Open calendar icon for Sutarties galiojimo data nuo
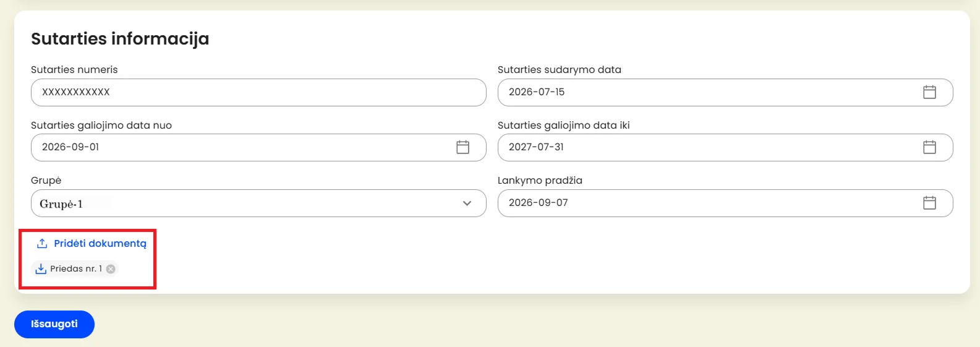980x347 pixels. pyautogui.click(x=462, y=147)
